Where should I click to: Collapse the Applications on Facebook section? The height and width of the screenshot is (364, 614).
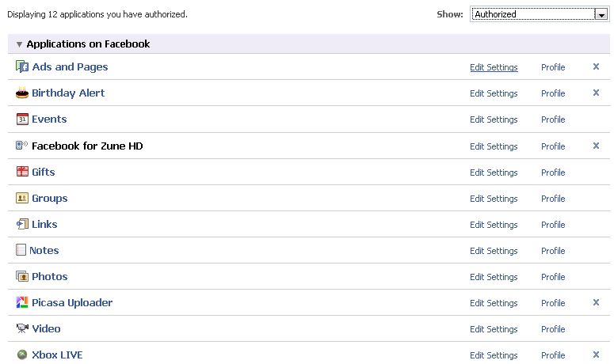point(20,44)
